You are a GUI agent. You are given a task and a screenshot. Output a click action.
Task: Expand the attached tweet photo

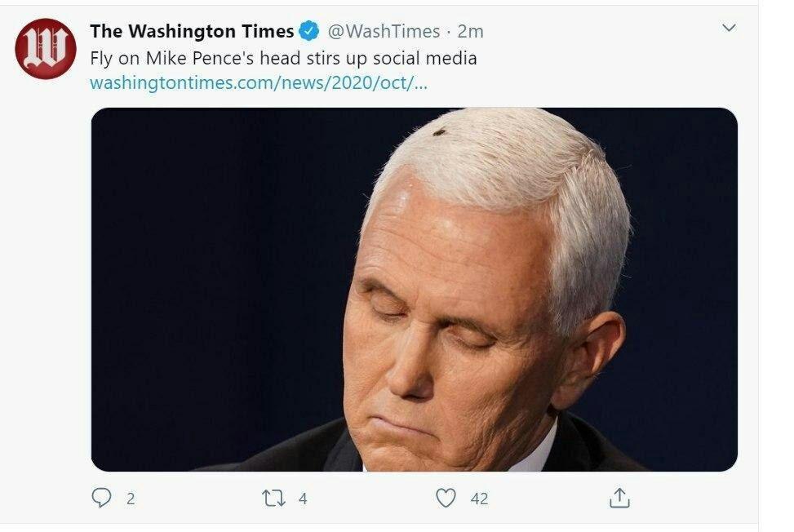[414, 290]
